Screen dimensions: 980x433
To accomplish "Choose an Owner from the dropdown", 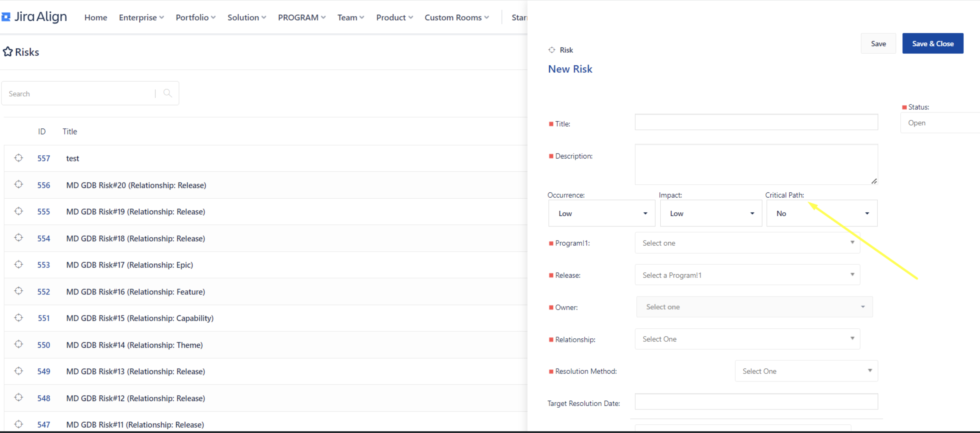I will tap(754, 307).
